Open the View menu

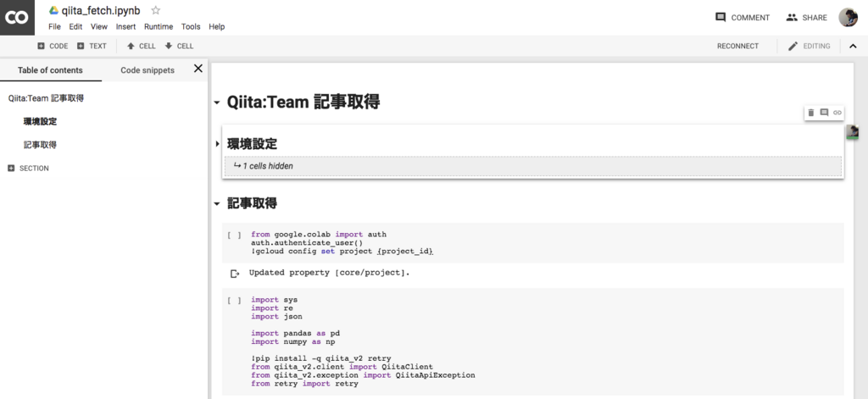pyautogui.click(x=99, y=26)
